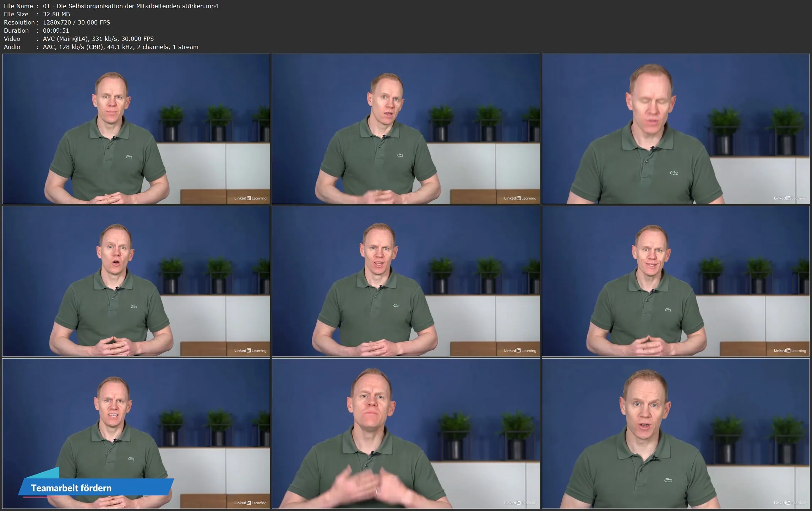The height and width of the screenshot is (511, 812).
Task: Select the file size value 32.88 MB
Action: (56, 14)
